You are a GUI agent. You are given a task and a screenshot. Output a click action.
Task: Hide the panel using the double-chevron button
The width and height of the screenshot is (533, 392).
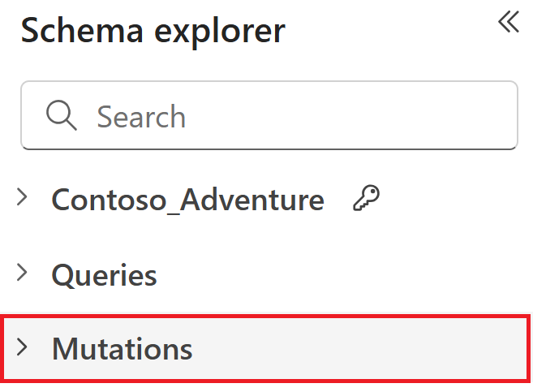509,22
